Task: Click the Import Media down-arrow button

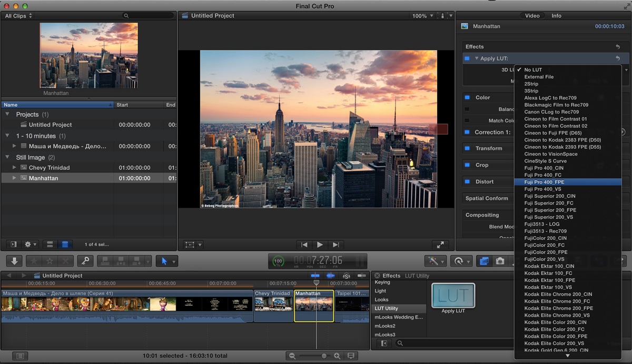Action: [14, 261]
